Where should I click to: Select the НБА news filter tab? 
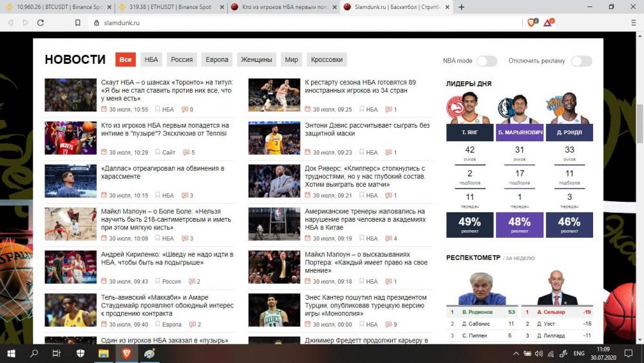coord(151,60)
